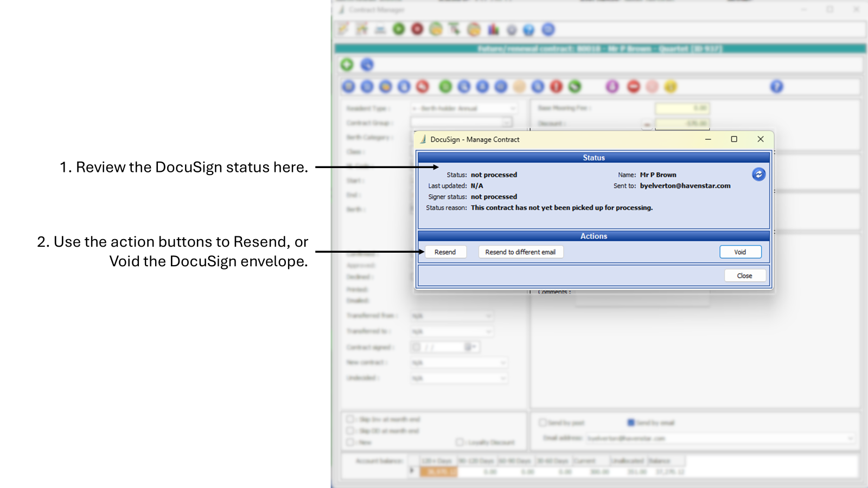Resend the DocuSign envelope

[x=445, y=252]
